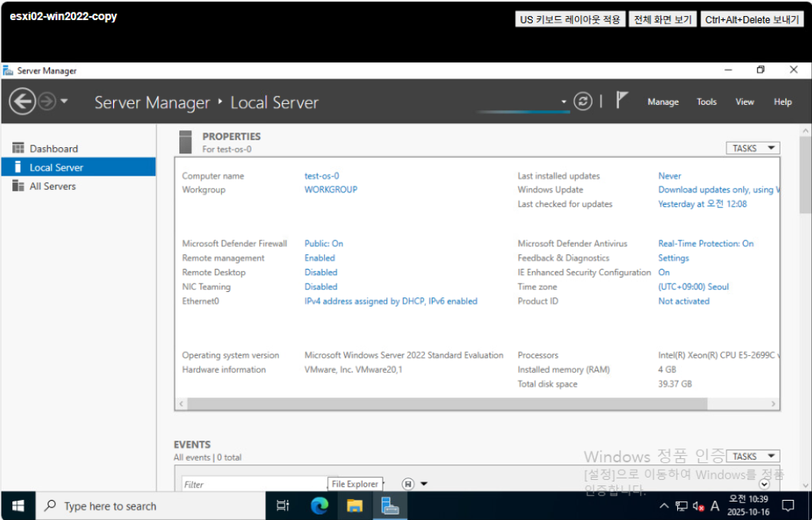Click the main vertical scrollbar thumb
The image size is (812, 520).
(805, 175)
